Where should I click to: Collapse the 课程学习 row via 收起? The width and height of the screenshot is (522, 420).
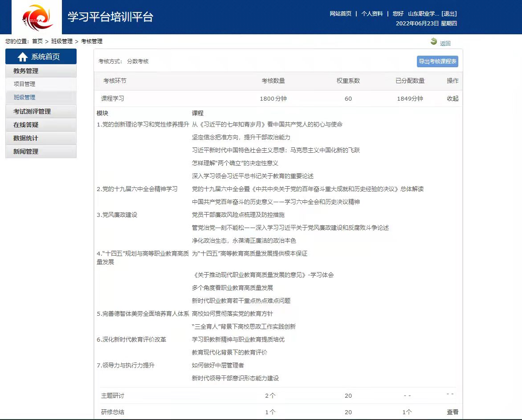click(453, 99)
